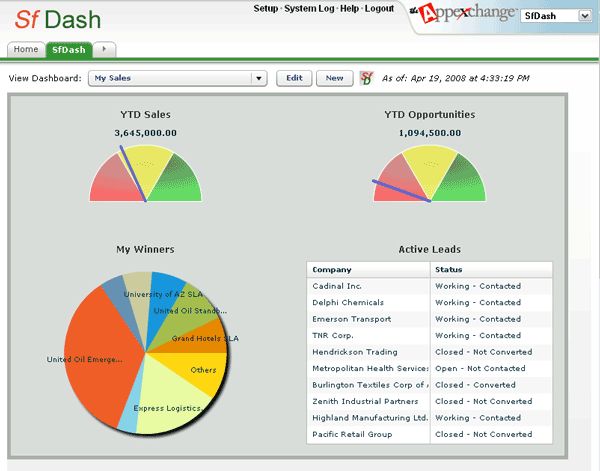Click the Company column header
This screenshot has width=600, height=471.
click(x=368, y=270)
